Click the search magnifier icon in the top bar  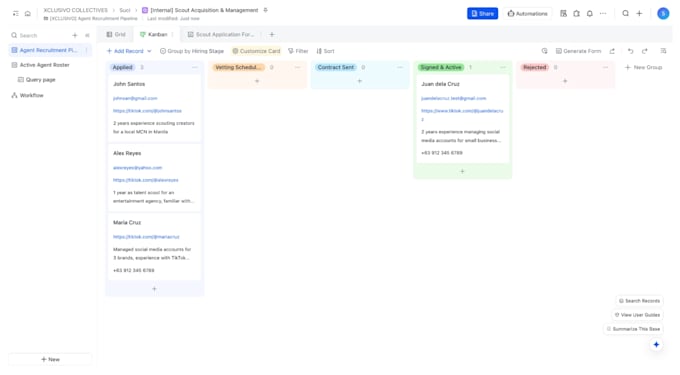click(625, 13)
